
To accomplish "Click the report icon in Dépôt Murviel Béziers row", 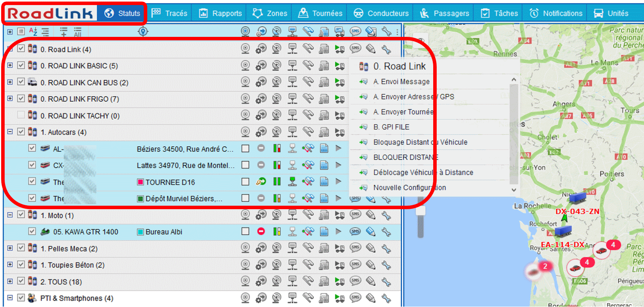I will pyautogui.click(x=324, y=198).
